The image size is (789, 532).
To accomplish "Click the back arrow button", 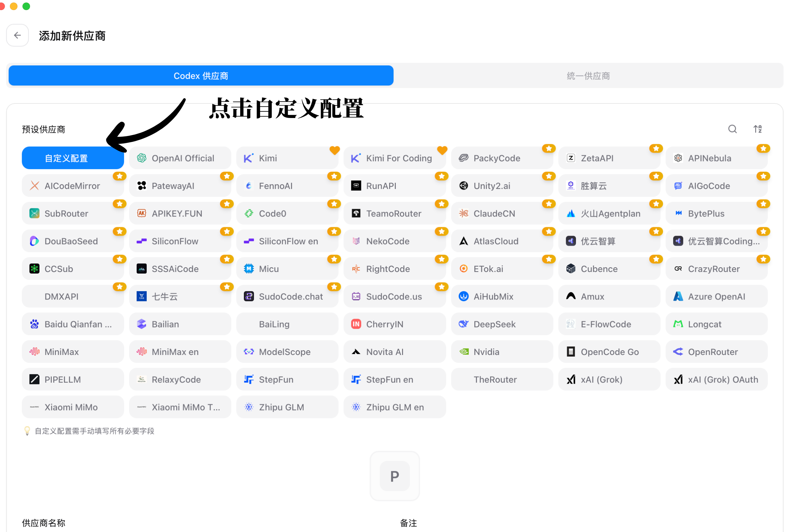I will coord(17,35).
